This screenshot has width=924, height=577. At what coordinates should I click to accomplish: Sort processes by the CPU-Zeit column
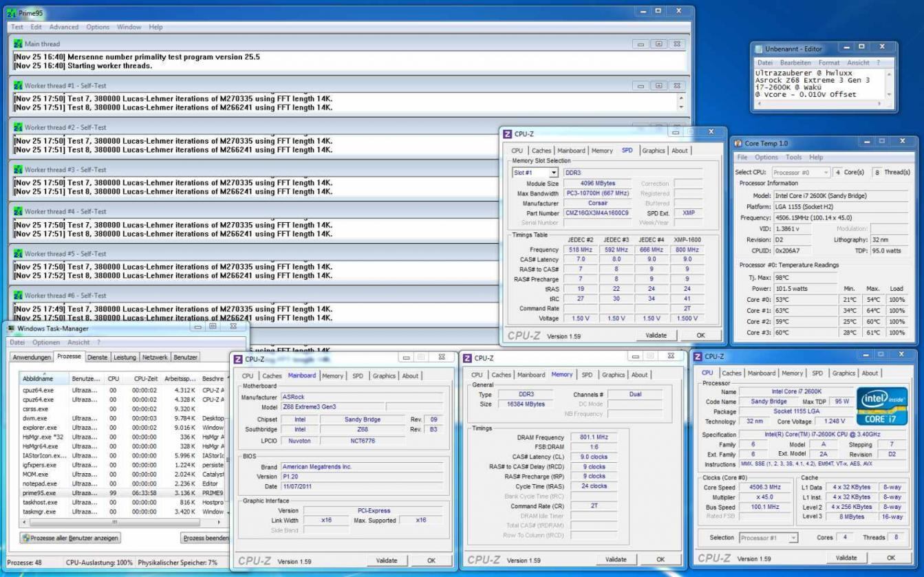(x=144, y=378)
